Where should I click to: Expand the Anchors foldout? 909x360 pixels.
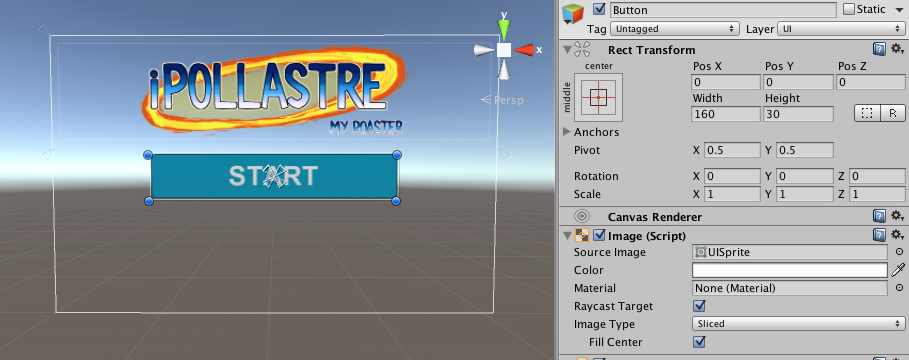pos(567,132)
